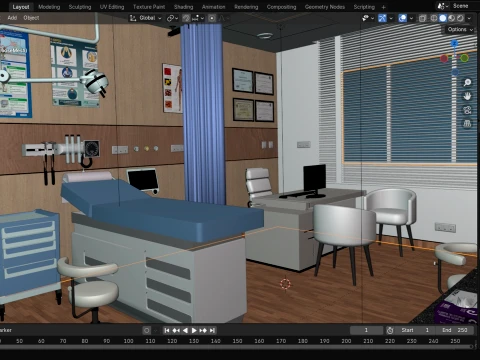
Task: Click frame 150 on timeline ruler
Action: click(x=237, y=341)
